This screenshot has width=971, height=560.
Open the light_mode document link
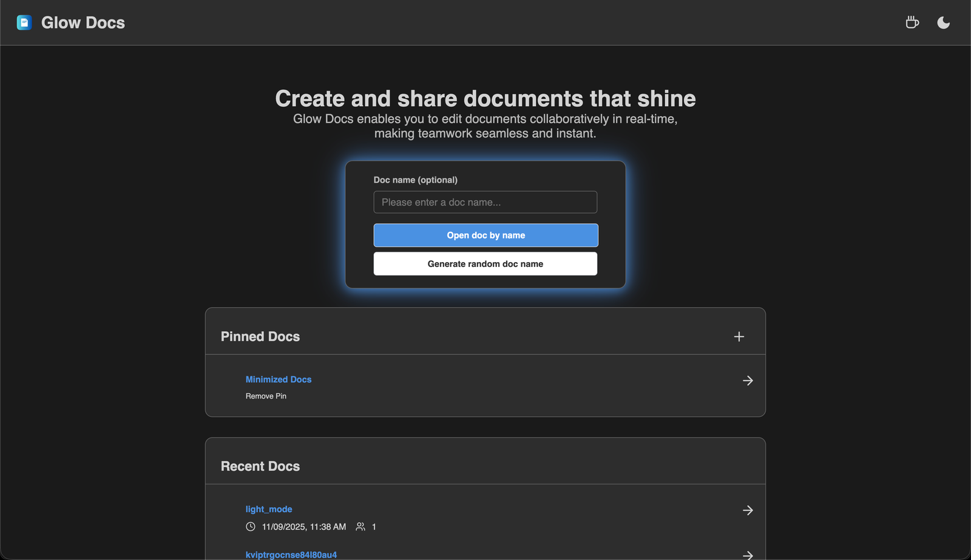point(269,509)
